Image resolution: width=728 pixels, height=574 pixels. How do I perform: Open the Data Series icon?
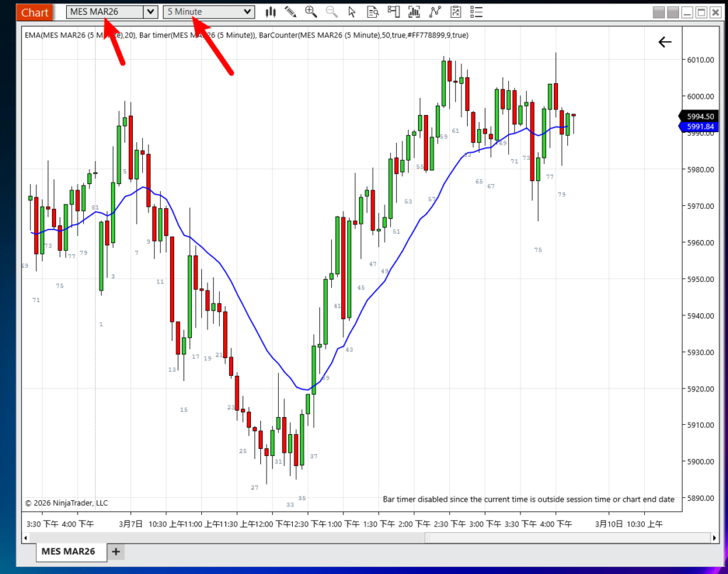[414, 12]
